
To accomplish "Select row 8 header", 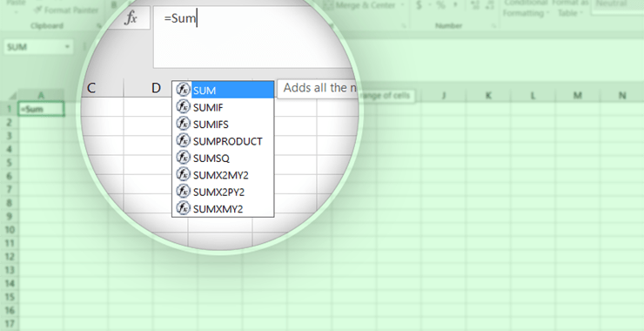I will tap(9, 203).
